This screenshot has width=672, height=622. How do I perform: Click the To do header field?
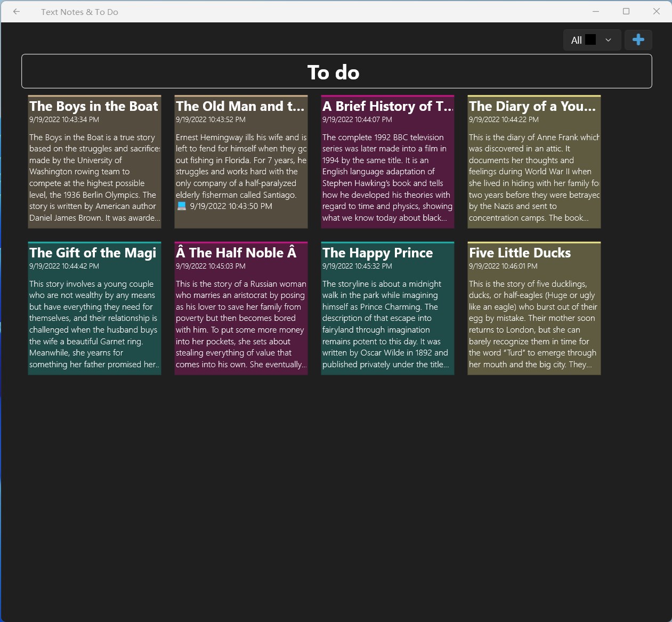point(336,71)
